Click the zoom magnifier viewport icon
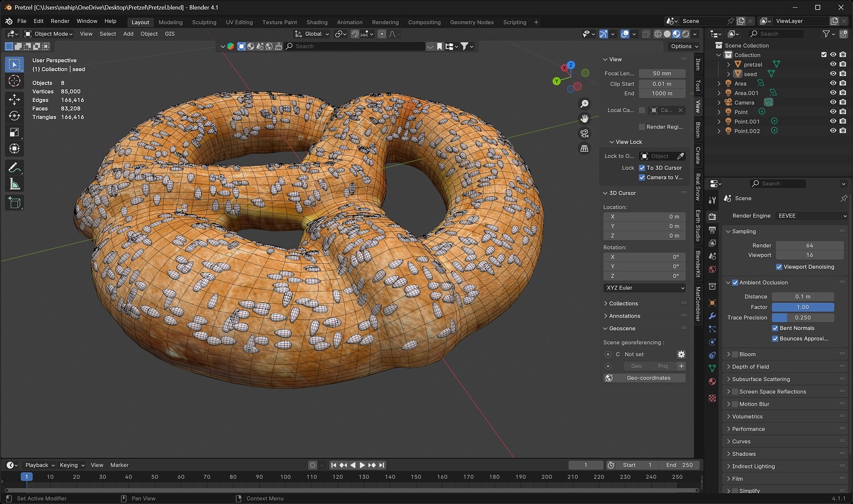This screenshot has height=504, width=853. (584, 104)
